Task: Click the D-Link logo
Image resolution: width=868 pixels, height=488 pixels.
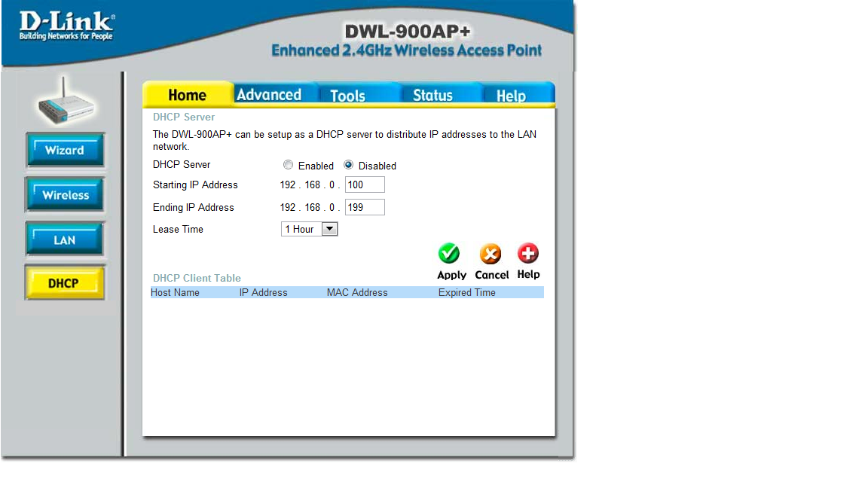Action: coord(66,26)
